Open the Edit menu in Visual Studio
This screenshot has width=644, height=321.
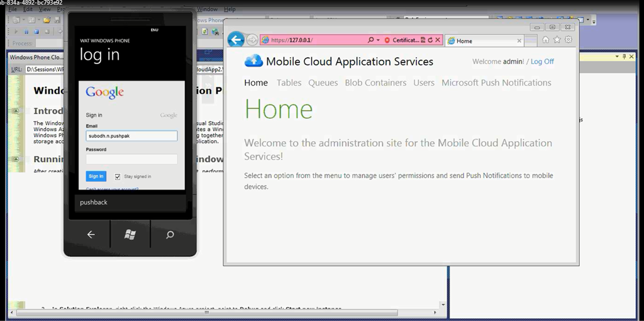[28, 9]
